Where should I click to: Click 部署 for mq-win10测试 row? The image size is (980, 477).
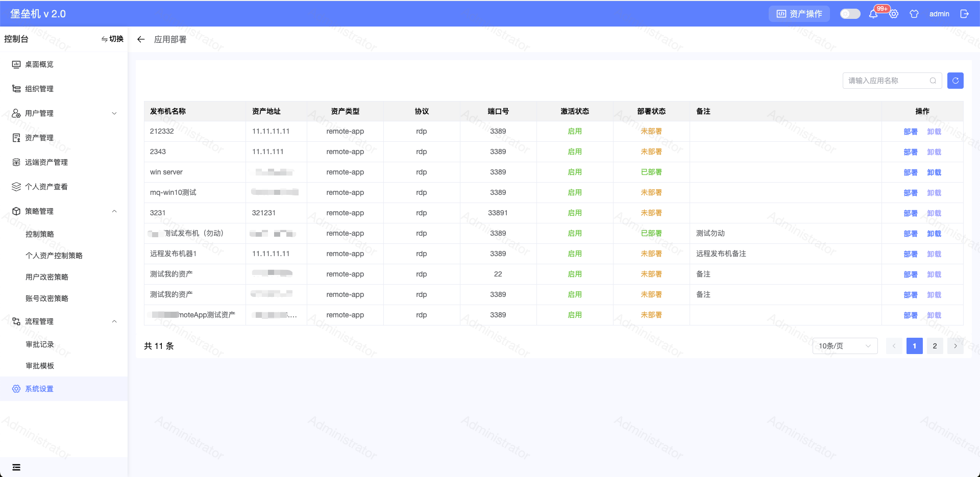(911, 193)
